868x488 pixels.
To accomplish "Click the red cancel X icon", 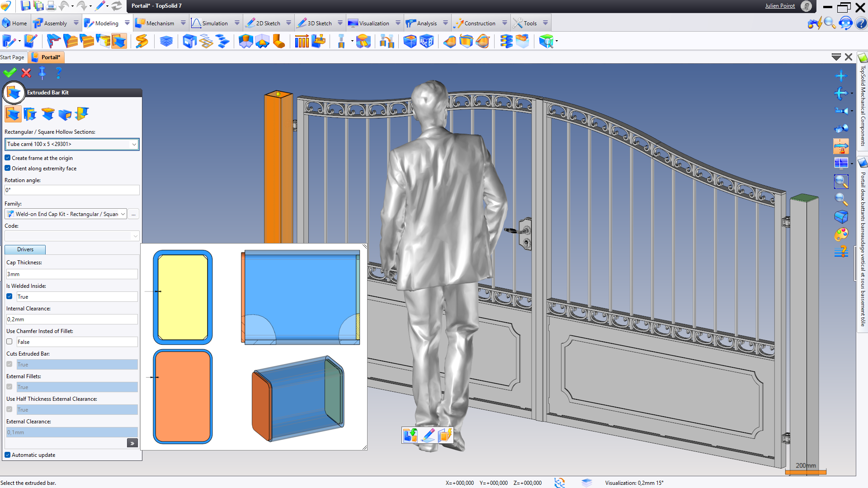I will [x=26, y=73].
